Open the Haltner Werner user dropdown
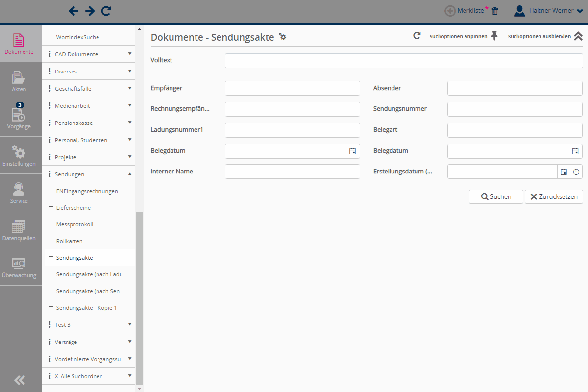This screenshot has width=588, height=392. pyautogui.click(x=549, y=11)
